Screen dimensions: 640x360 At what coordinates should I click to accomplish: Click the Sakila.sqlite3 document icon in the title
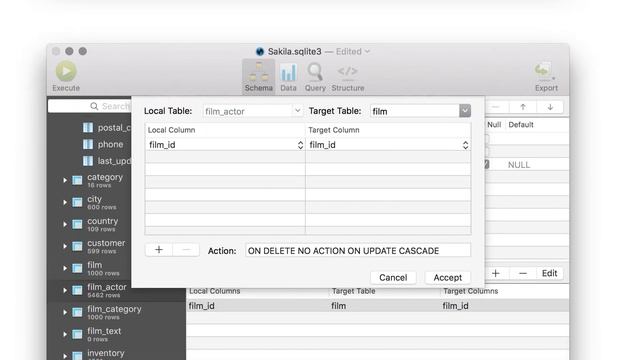pos(260,51)
